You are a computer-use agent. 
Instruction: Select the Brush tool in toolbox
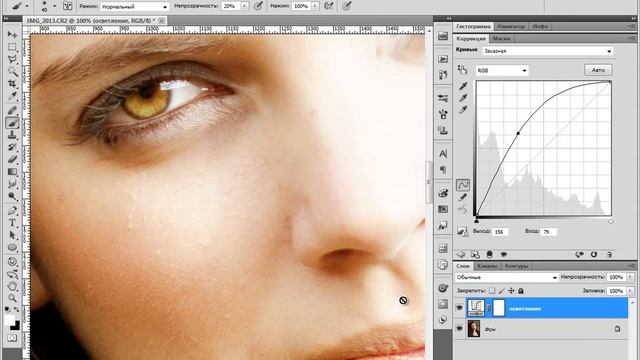pyautogui.click(x=12, y=122)
